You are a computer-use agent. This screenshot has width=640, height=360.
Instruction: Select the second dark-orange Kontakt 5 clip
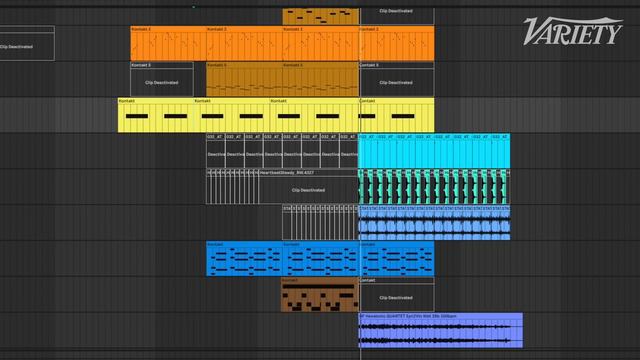(320, 79)
